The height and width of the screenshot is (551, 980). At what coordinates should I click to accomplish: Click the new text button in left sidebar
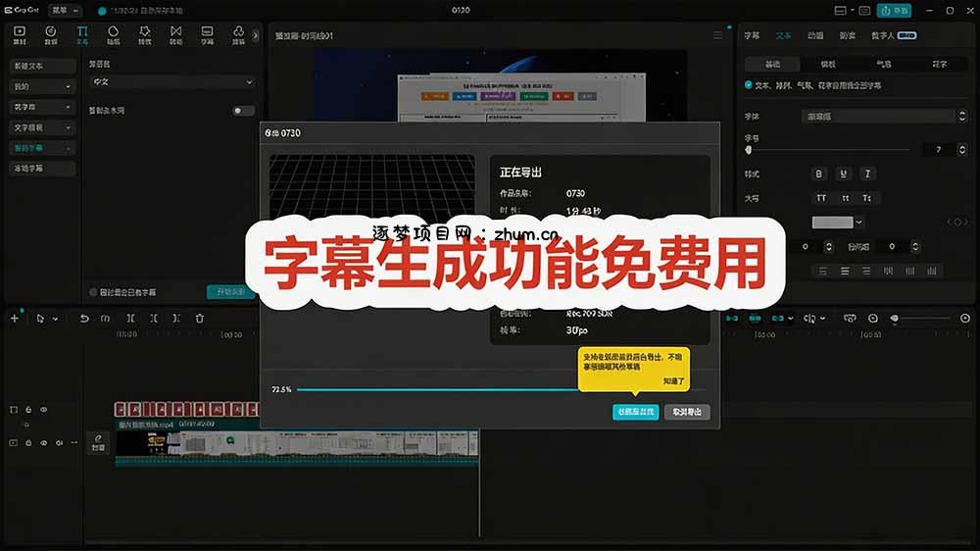[x=42, y=66]
